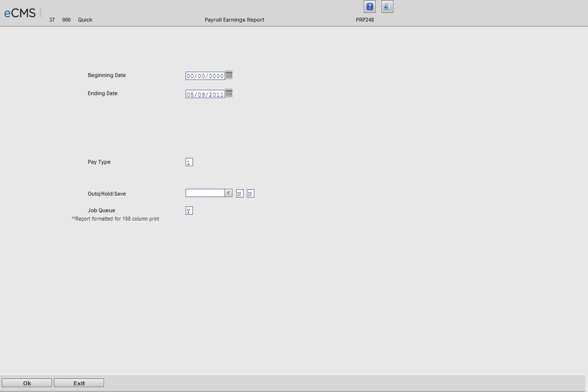Click the Exit button
Screen dimensions: 588x392
(79, 383)
